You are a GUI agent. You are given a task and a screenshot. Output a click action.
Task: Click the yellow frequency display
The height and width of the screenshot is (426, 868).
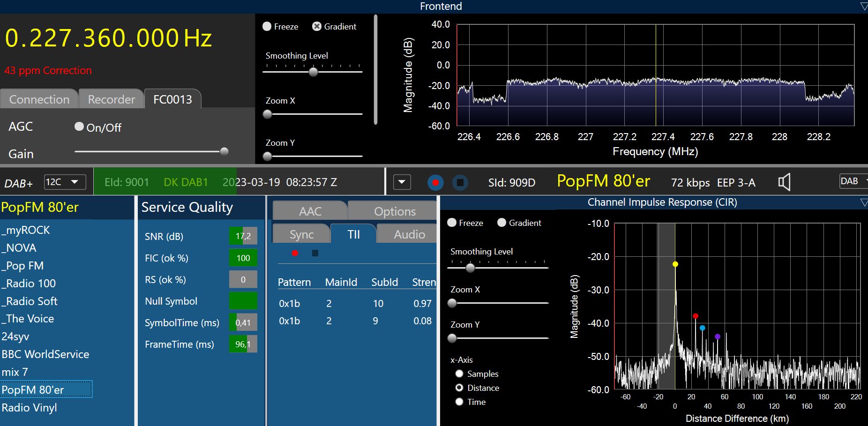(108, 38)
